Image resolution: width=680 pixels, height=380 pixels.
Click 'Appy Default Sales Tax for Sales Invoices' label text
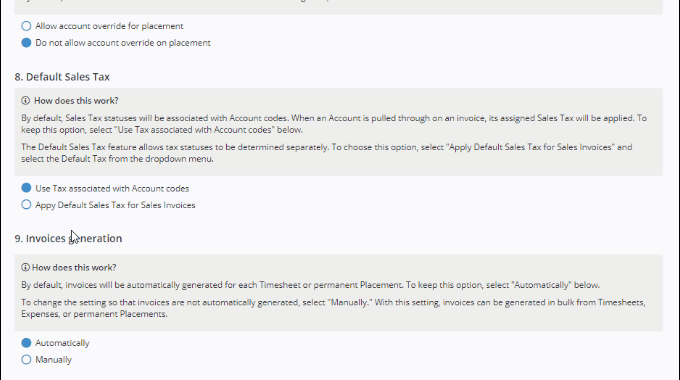pyautogui.click(x=115, y=205)
